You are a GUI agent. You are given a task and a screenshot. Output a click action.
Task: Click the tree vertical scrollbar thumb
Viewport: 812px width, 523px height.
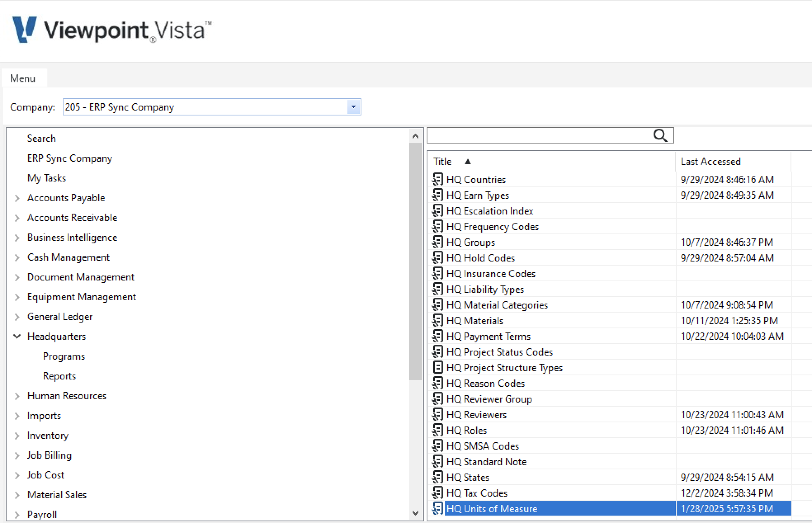415,261
